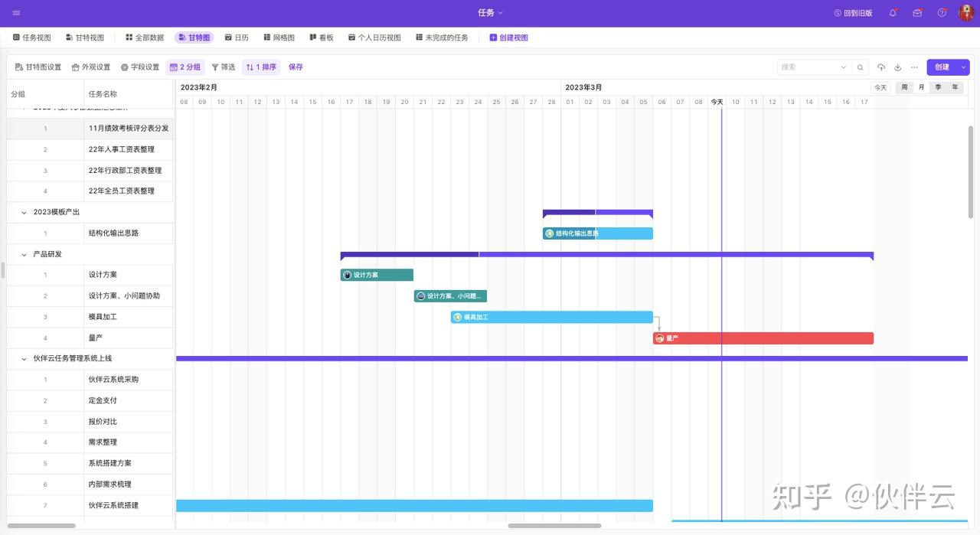Click horizontal scrollbar under task list
This screenshot has width=980, height=535.
41,526
